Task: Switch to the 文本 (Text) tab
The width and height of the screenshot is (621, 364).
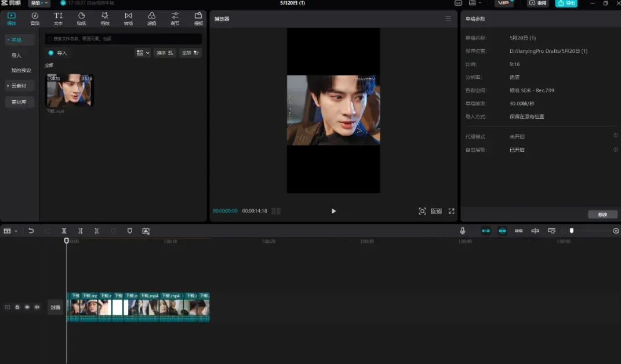Action: tap(58, 18)
